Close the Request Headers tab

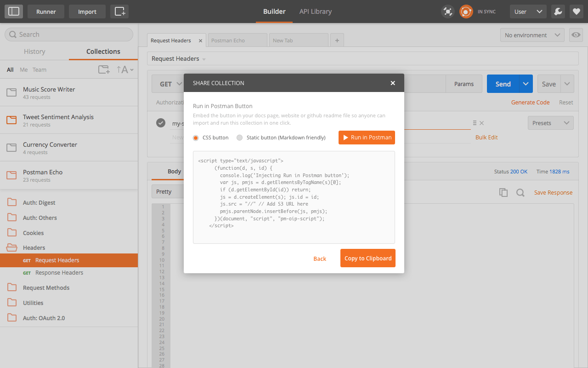click(x=200, y=40)
